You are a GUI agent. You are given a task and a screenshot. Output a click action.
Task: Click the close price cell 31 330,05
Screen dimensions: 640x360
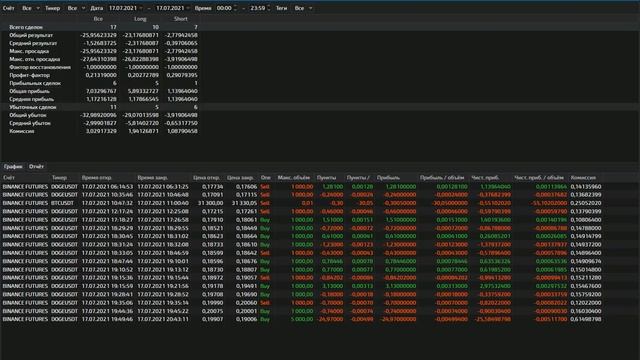(244, 203)
